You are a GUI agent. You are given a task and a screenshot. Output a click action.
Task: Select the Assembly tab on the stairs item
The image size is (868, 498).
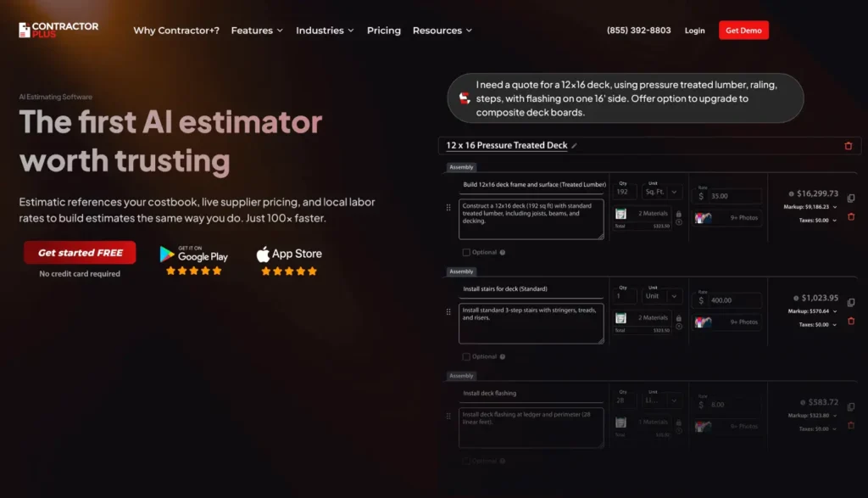pos(461,271)
